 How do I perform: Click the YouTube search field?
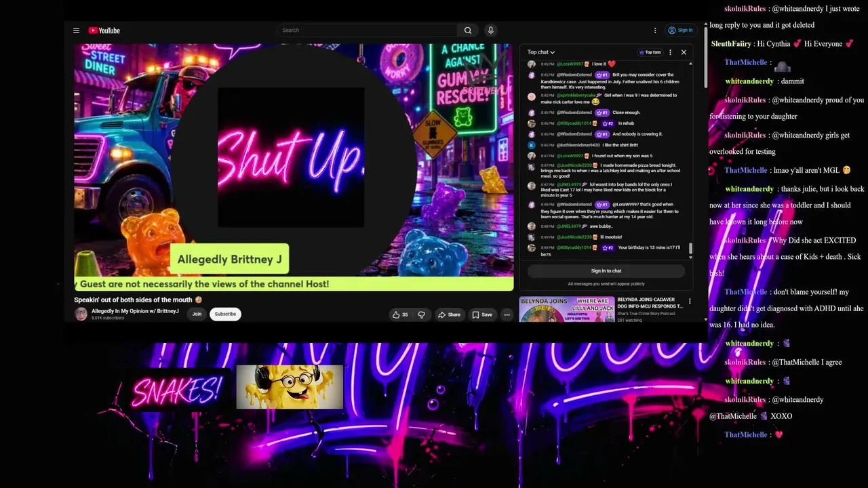(x=367, y=30)
